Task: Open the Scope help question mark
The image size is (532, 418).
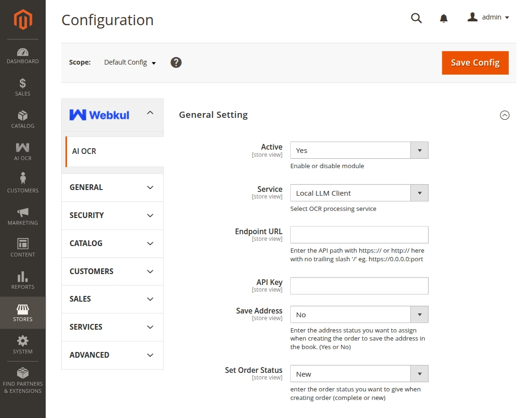Action: [x=176, y=62]
